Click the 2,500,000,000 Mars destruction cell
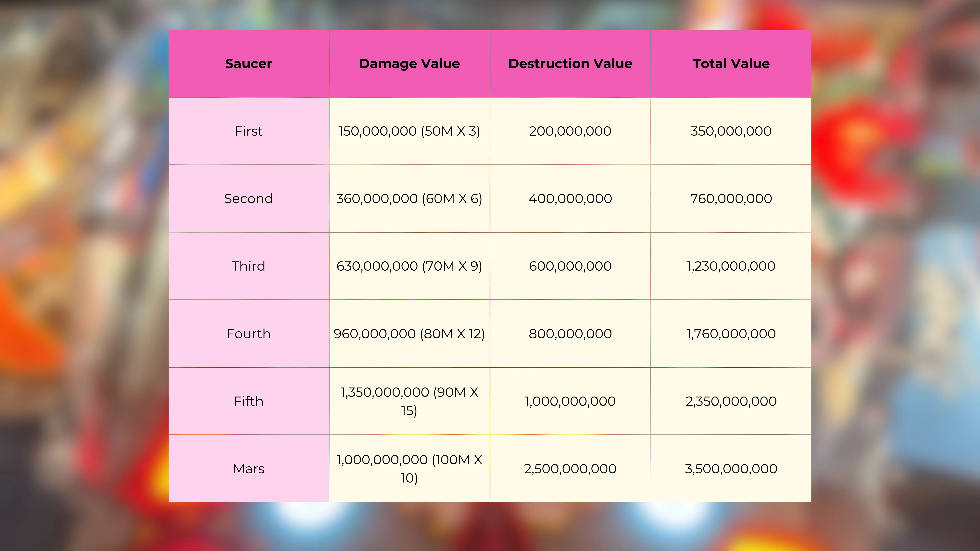The image size is (980, 551). [x=570, y=469]
